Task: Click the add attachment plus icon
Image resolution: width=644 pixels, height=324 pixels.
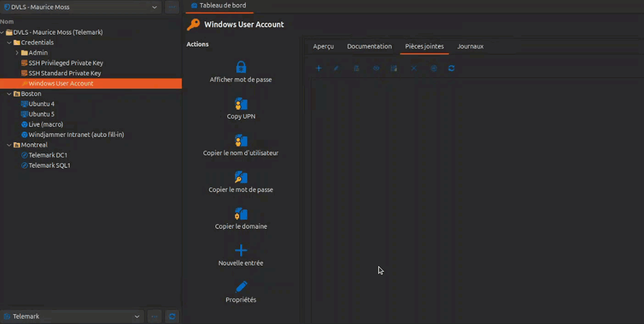Action: click(x=318, y=68)
